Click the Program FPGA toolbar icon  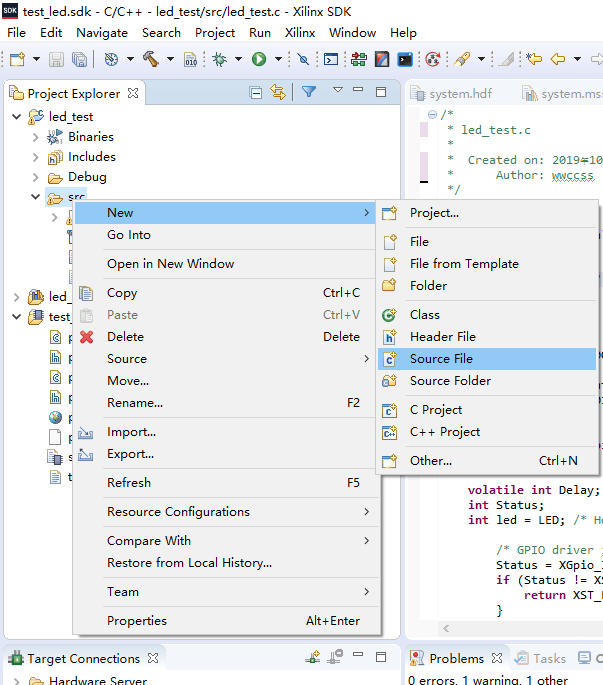(x=359, y=59)
